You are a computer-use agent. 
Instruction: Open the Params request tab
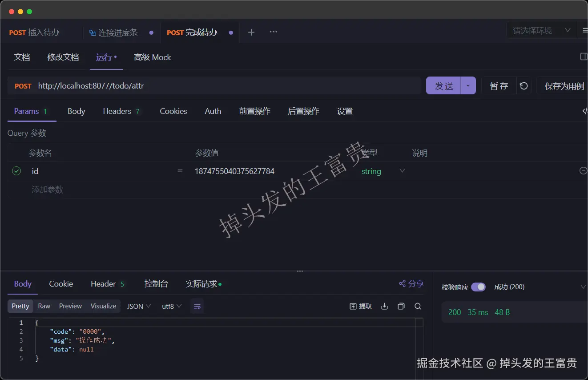point(31,111)
